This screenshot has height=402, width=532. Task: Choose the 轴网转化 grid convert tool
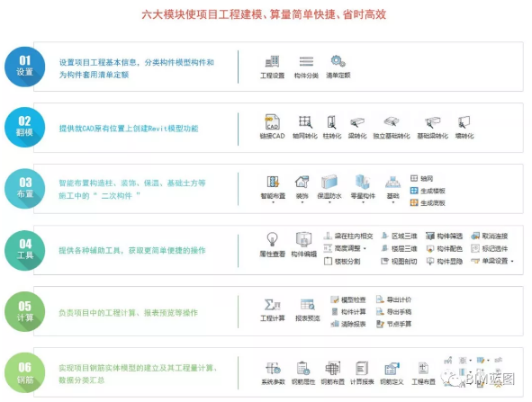[304, 127]
